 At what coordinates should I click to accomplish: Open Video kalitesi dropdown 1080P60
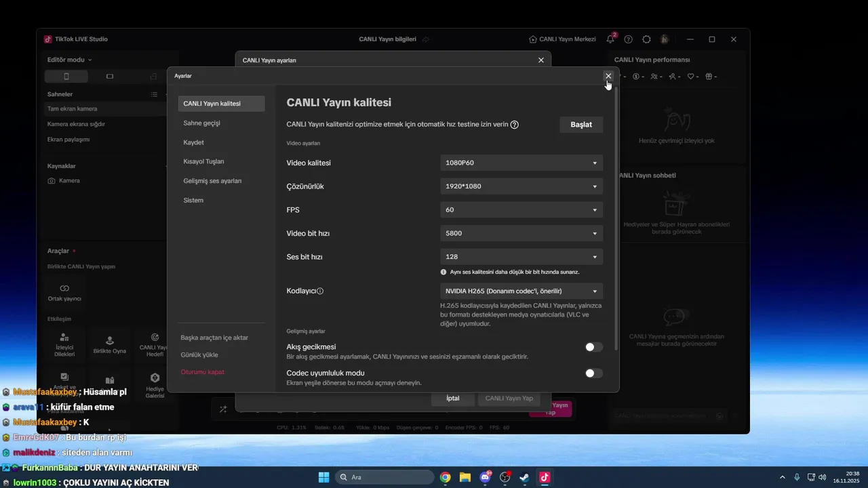521,163
